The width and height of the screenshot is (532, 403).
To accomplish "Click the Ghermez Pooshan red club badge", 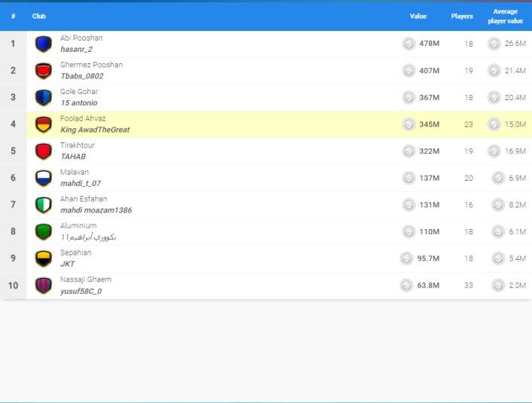I will (44, 71).
